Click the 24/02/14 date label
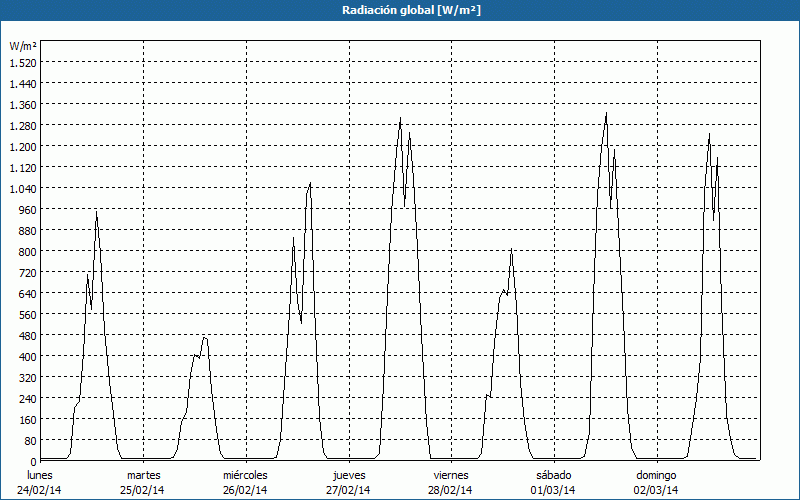The height and width of the screenshot is (500, 800). (40, 490)
